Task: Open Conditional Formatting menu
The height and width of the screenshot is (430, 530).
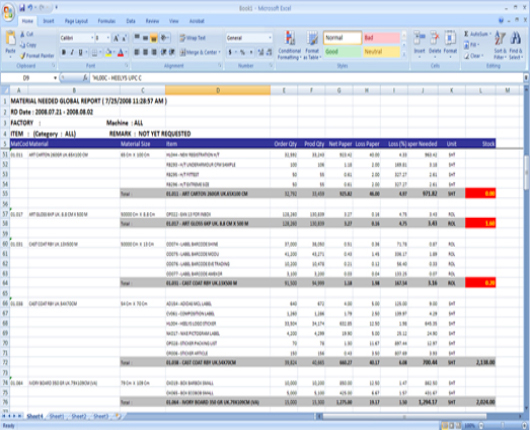Action: pyautogui.click(x=289, y=45)
